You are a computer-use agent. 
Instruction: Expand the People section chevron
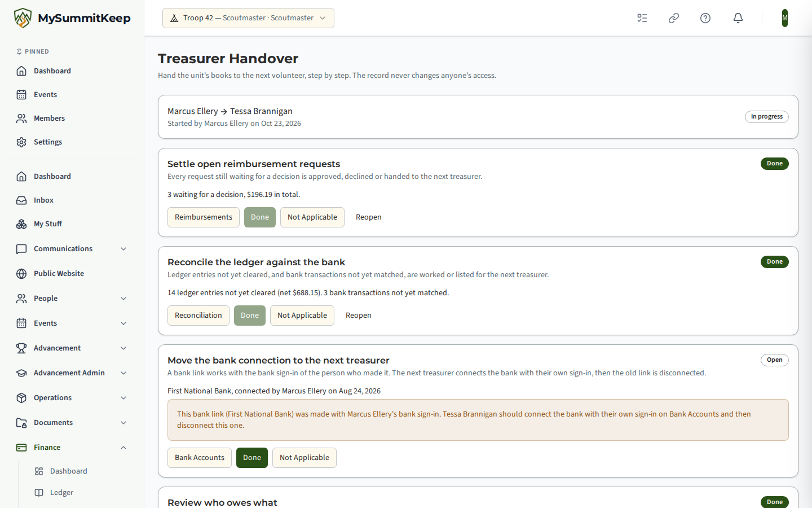[123, 299]
